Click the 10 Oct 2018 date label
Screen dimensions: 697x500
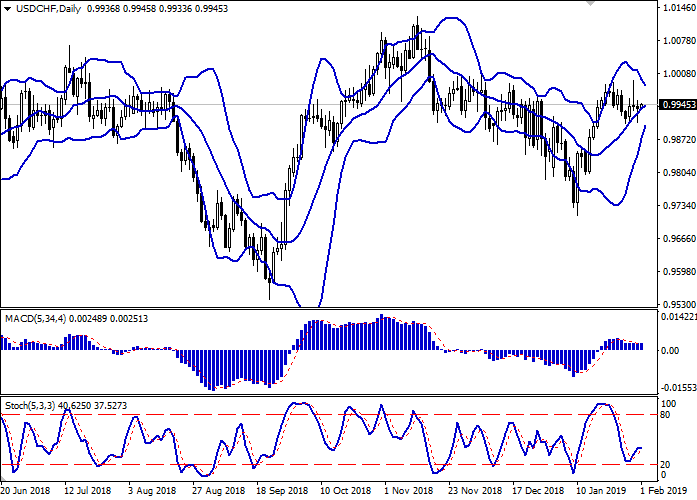346,491
